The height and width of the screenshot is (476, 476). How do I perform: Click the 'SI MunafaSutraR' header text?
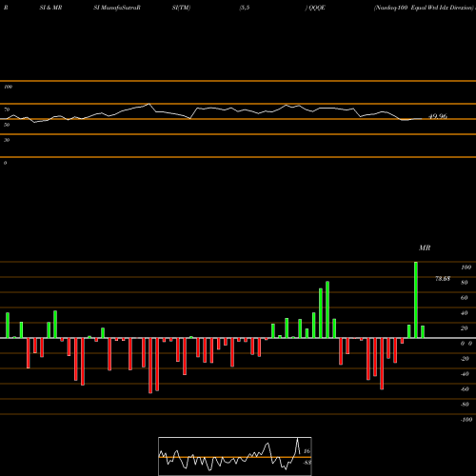117,8
